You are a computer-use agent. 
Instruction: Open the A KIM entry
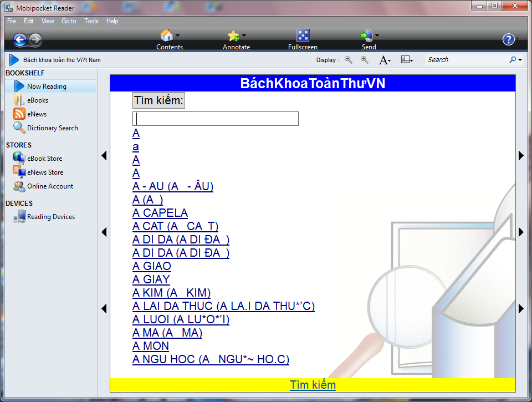[x=171, y=293]
